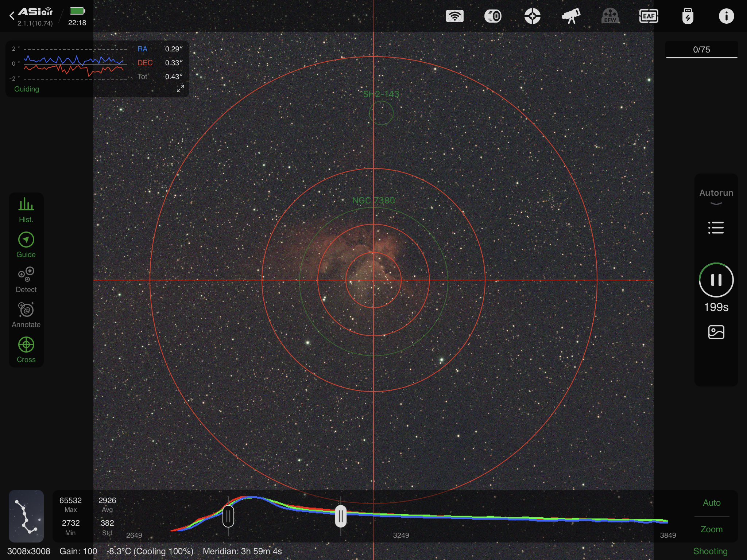The height and width of the screenshot is (560, 747).
Task: Go back with the ASIAIR chevron
Action: [x=12, y=16]
